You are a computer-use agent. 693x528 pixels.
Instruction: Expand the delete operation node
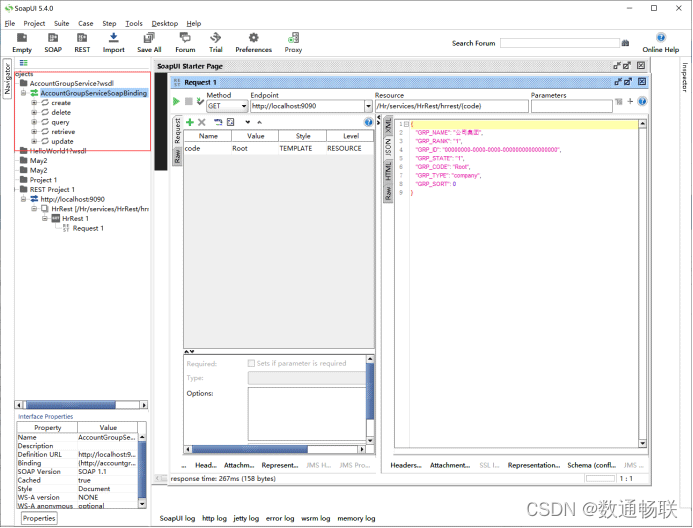[x=34, y=113]
